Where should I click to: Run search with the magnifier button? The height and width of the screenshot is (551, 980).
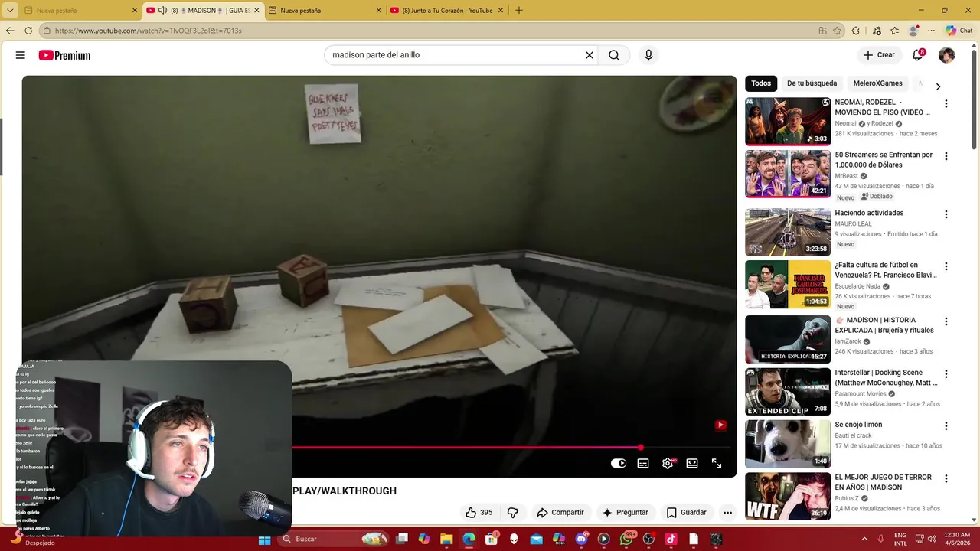pyautogui.click(x=614, y=55)
